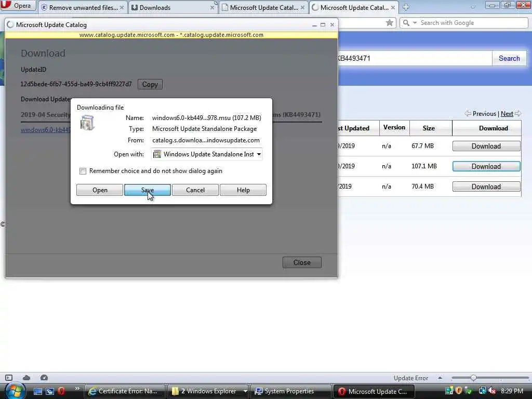
Task: Switch to System Properties window
Action: pos(291,391)
